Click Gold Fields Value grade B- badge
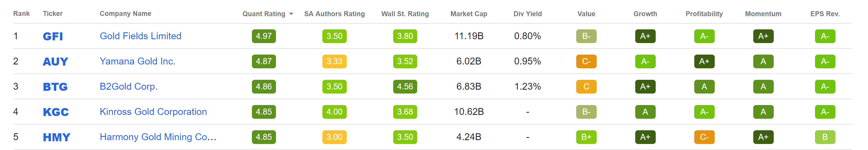The height and width of the screenshot is (150, 868). [586, 36]
